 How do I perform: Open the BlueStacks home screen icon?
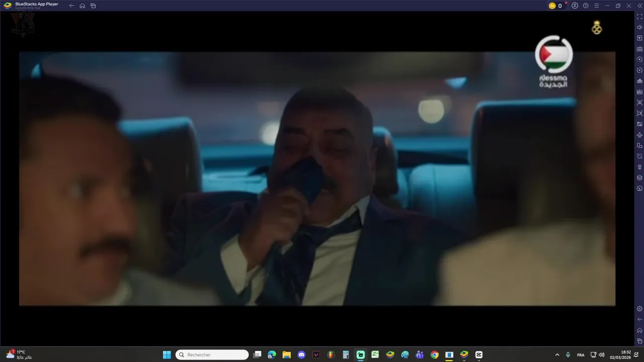(x=83, y=6)
